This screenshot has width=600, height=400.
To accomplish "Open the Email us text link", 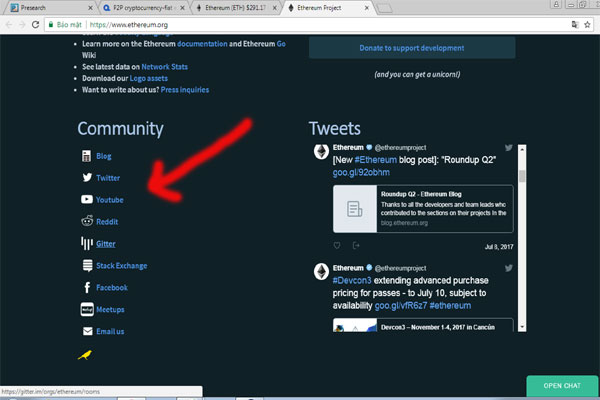I will (x=110, y=331).
